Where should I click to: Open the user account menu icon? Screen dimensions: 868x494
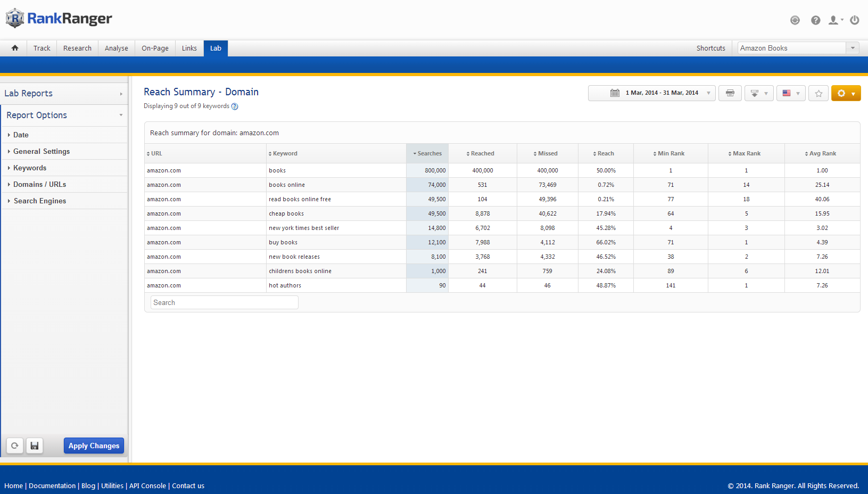click(x=834, y=20)
